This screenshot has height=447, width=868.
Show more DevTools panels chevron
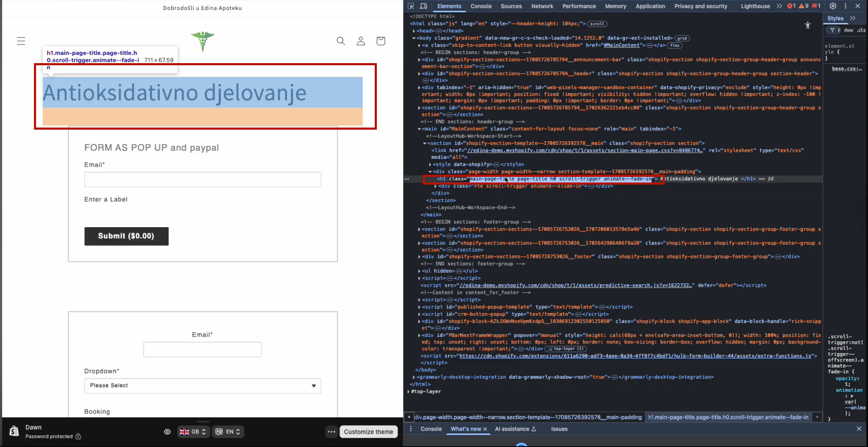[779, 6]
